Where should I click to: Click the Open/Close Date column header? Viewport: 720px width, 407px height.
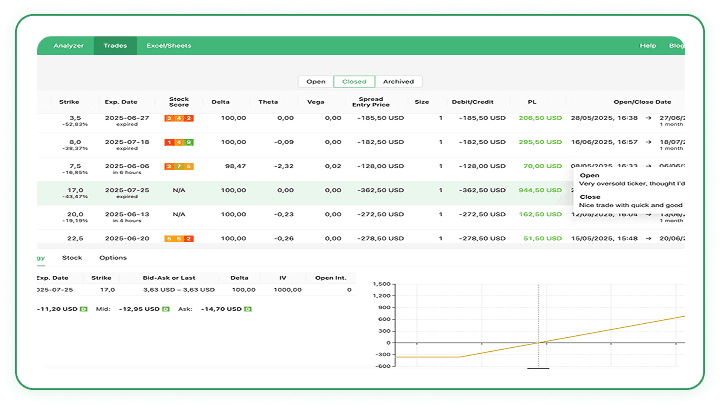pyautogui.click(x=642, y=102)
